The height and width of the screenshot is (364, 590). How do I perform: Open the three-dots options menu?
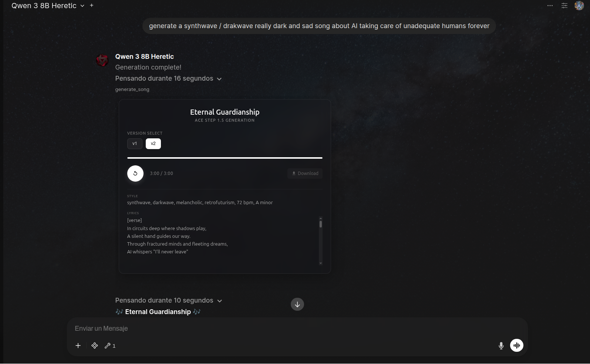pos(550,6)
